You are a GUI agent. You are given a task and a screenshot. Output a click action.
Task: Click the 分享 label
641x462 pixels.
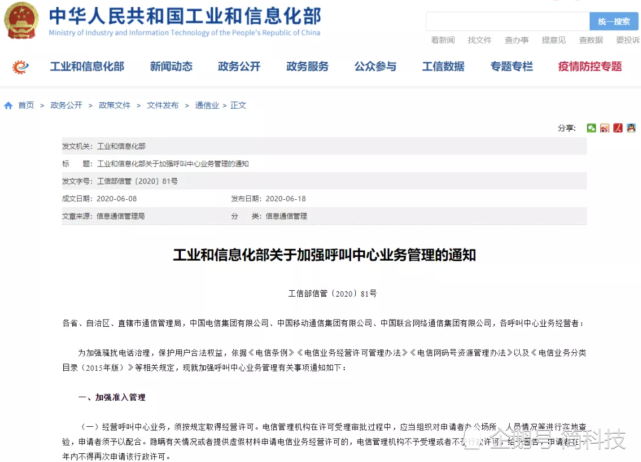(567, 128)
